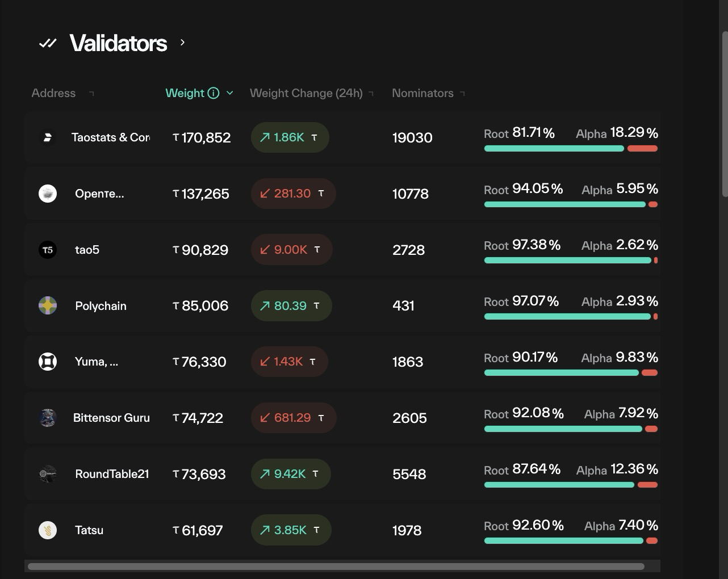
Task: Click the 9.00K weight change badge
Action: (291, 250)
